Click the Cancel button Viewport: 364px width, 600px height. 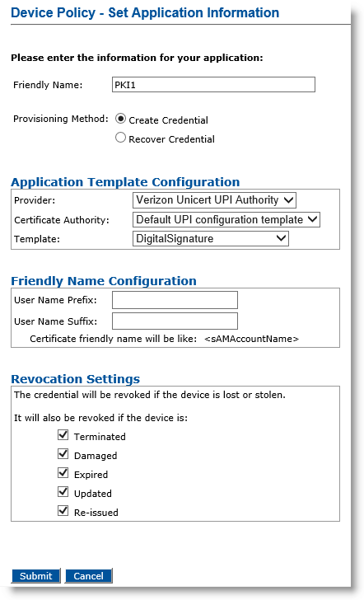tap(88, 576)
